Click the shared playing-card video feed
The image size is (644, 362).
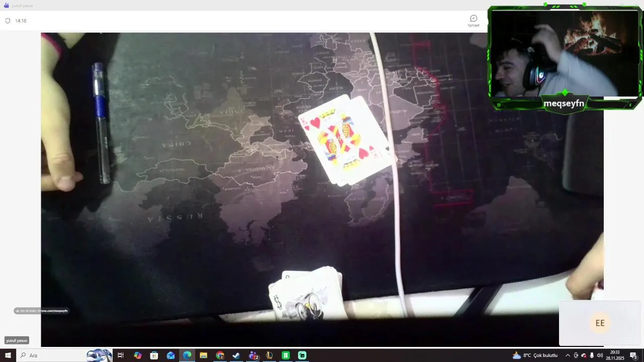tap(322, 190)
